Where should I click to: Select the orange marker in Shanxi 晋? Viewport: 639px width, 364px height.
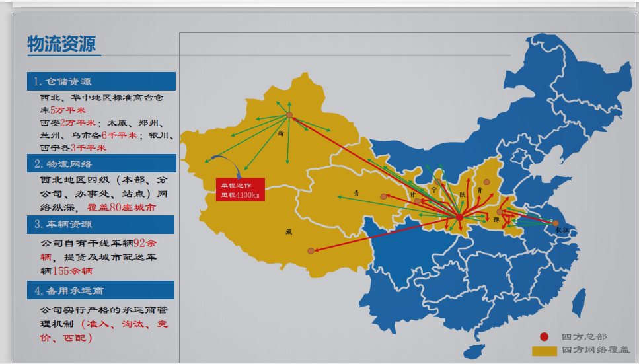tap(487, 182)
